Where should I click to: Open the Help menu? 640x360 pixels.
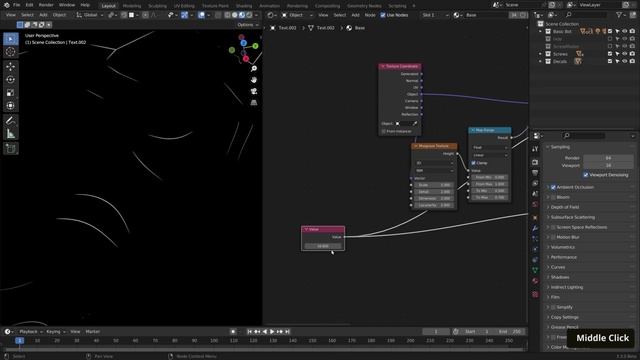coord(85,5)
